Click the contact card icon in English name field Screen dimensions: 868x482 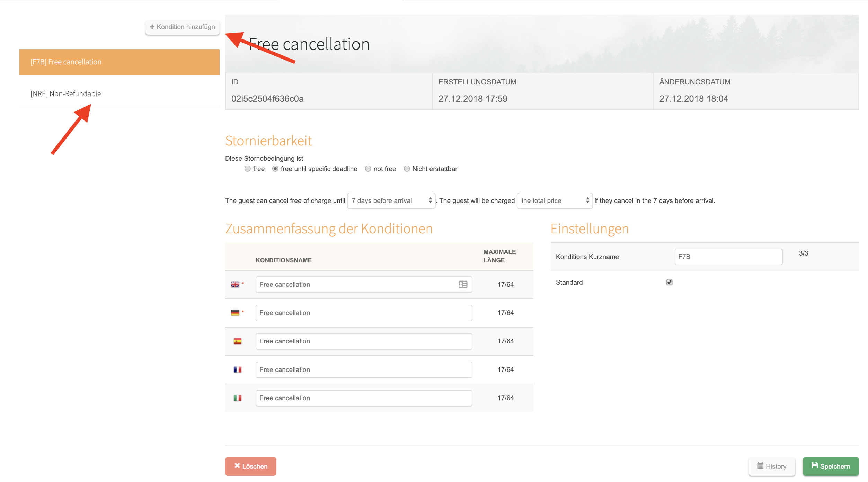(463, 284)
